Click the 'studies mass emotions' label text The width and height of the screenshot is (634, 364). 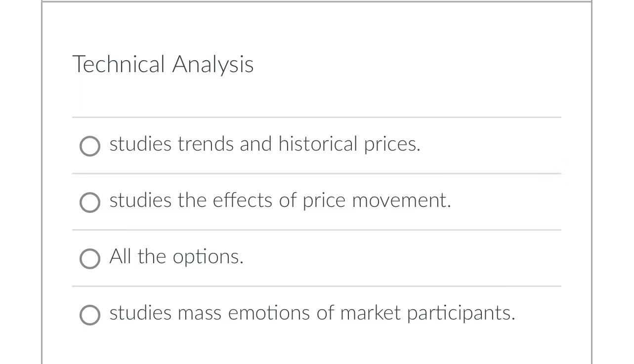312,313
